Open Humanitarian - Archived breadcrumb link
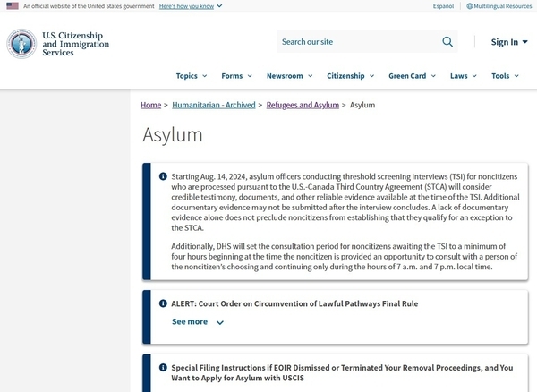Viewport: 537px width, 392px height. (x=214, y=105)
